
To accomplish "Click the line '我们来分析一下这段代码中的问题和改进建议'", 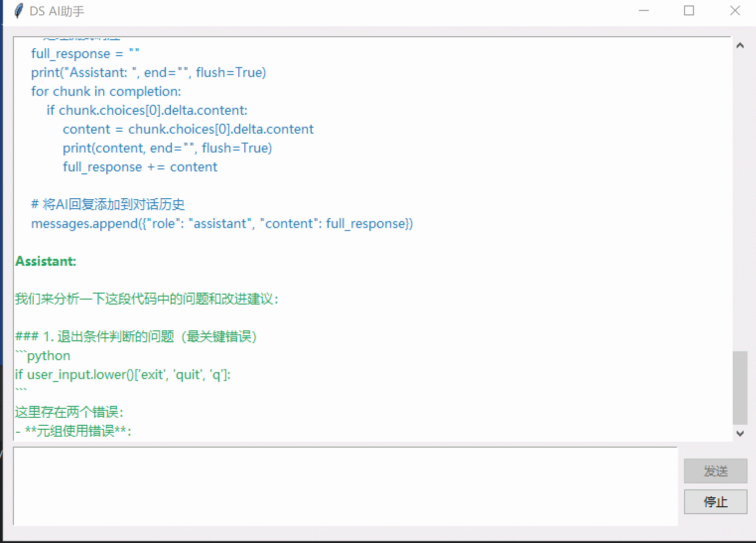I will (146, 299).
